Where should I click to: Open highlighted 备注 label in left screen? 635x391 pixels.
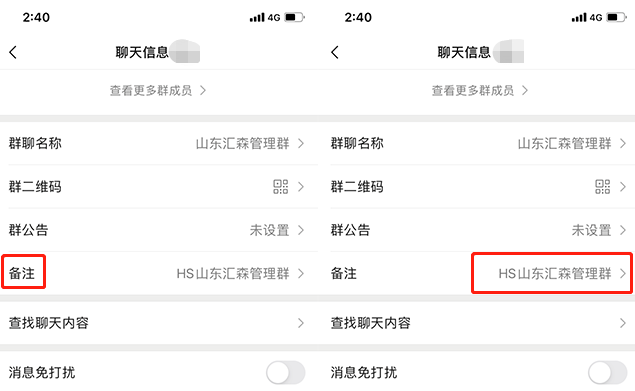click(22, 273)
